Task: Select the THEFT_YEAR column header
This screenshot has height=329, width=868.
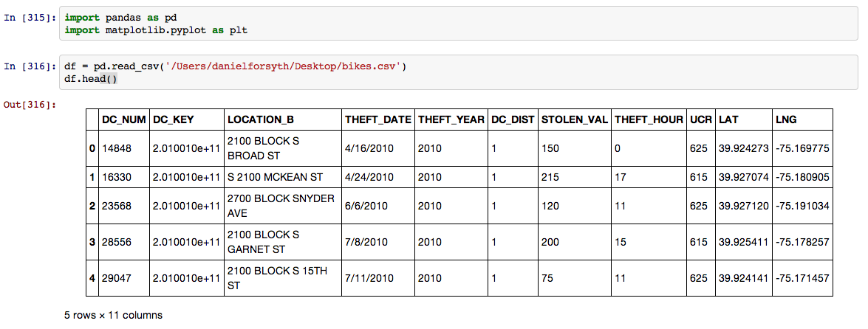Action: pyautogui.click(x=451, y=120)
